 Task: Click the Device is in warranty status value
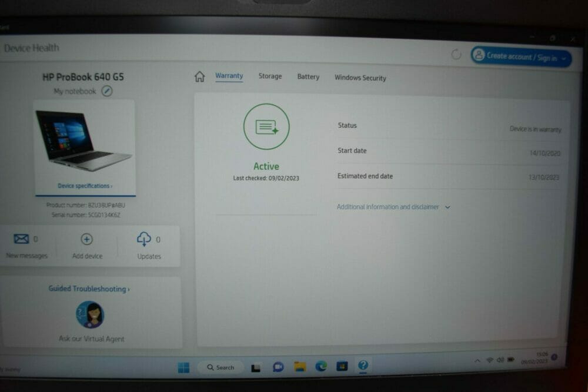tap(536, 129)
